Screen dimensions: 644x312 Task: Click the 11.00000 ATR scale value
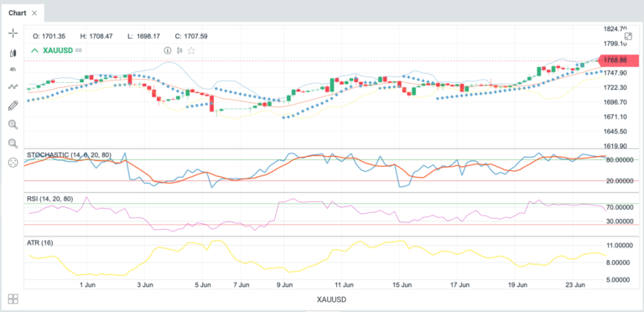pos(619,245)
